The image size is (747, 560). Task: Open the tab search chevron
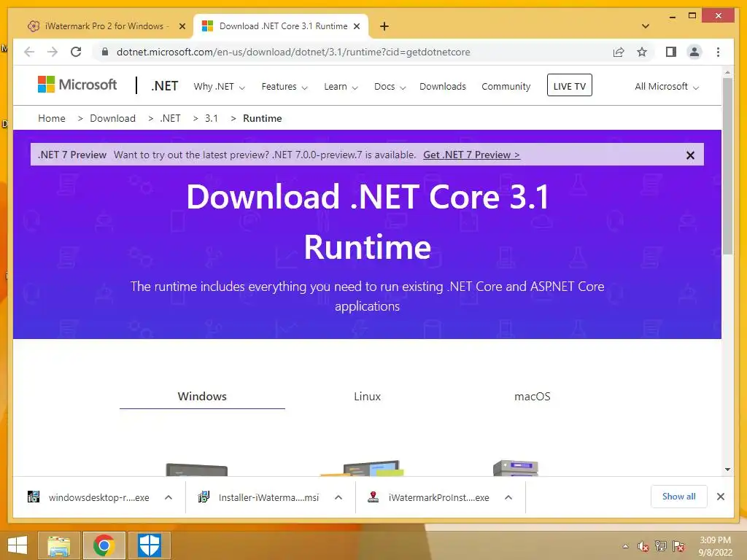[646, 26]
